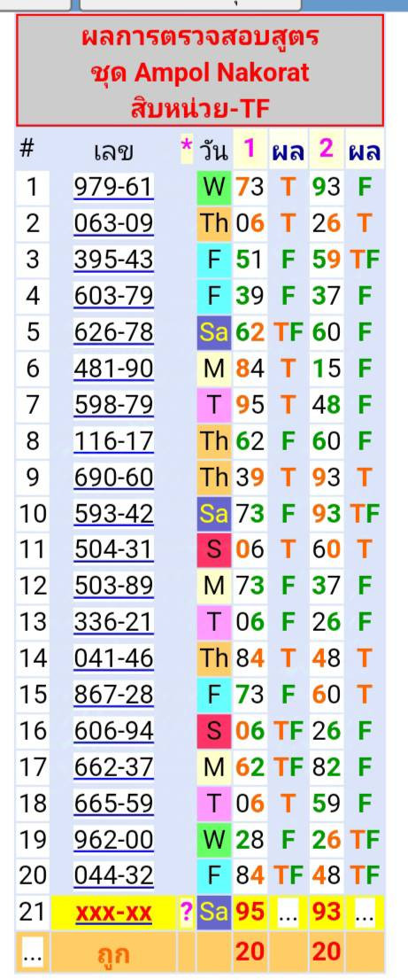This screenshot has height=980, width=408.
Task: Click the Sa day cell in row 21
Action: tap(214, 913)
